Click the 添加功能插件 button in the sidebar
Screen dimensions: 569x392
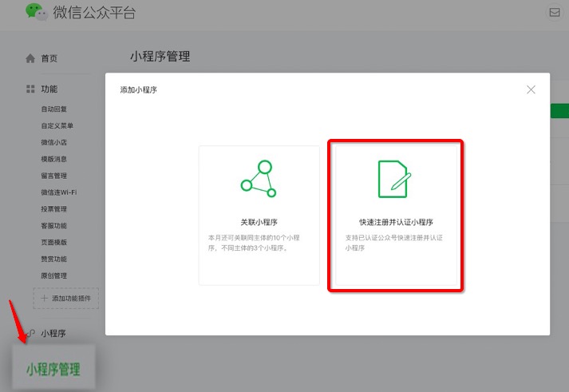(x=66, y=299)
